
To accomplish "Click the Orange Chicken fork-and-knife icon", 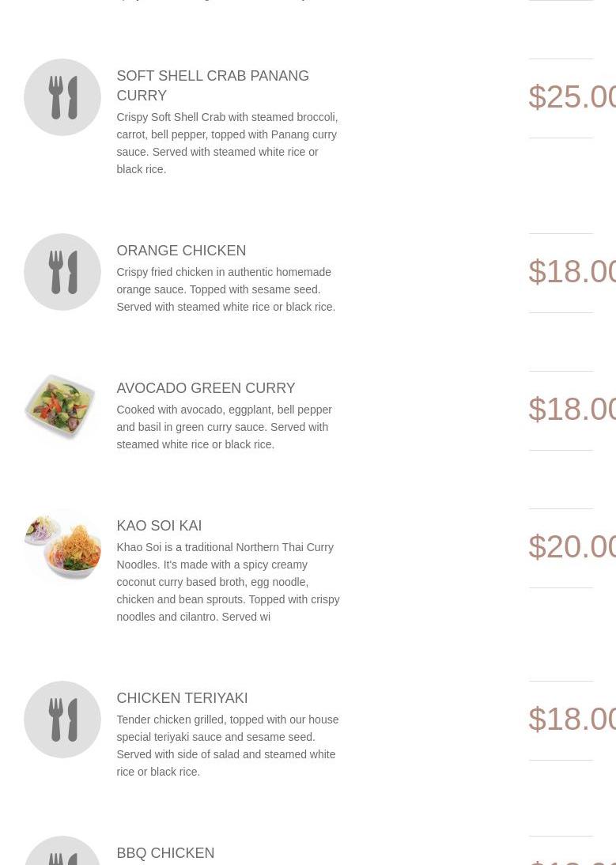I will tap(62, 272).
